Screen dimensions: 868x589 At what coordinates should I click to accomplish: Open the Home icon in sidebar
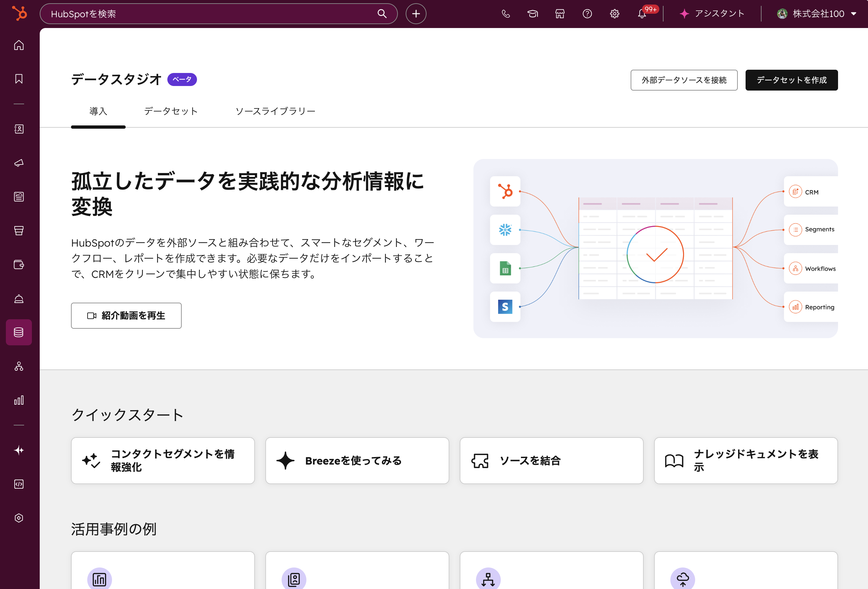(19, 45)
